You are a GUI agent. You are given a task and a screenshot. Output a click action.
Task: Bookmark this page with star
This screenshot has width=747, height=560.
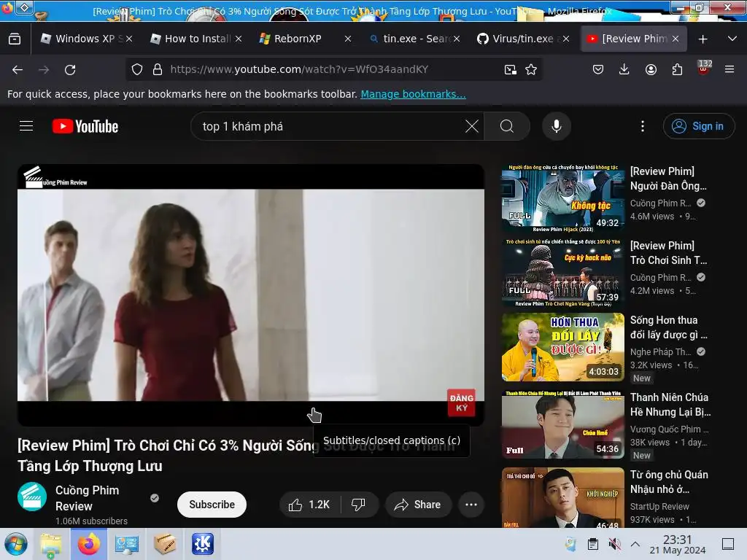(x=531, y=69)
